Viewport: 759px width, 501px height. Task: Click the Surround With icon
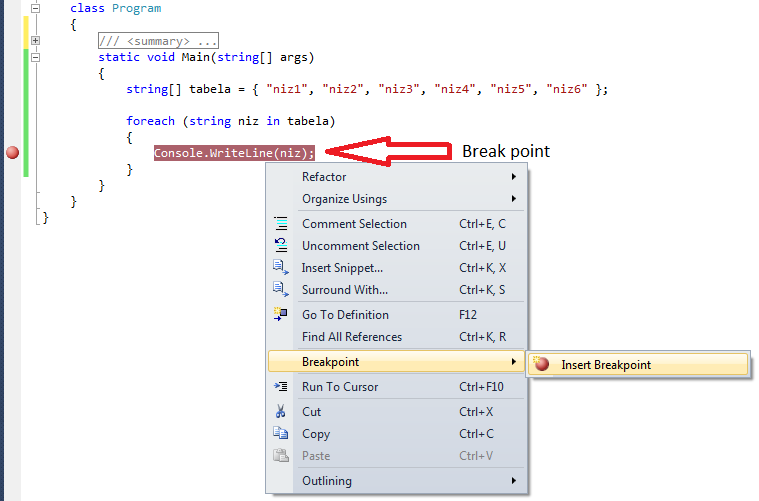point(281,290)
